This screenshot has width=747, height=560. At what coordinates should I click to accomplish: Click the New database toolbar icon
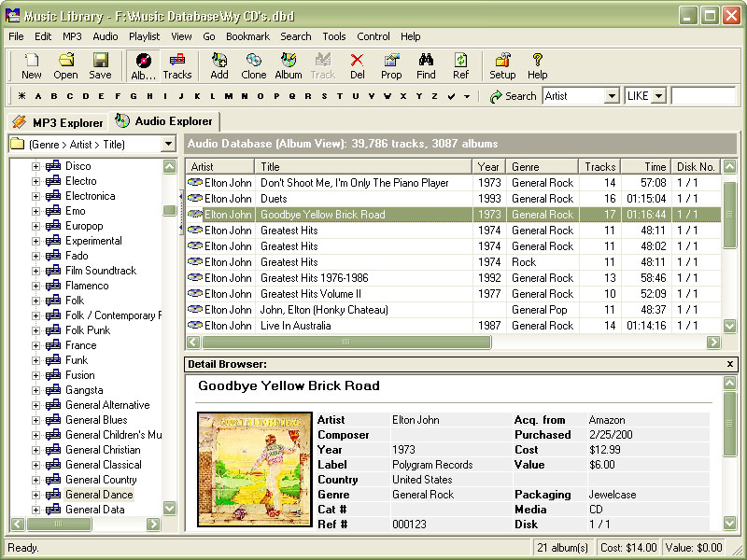[x=32, y=65]
